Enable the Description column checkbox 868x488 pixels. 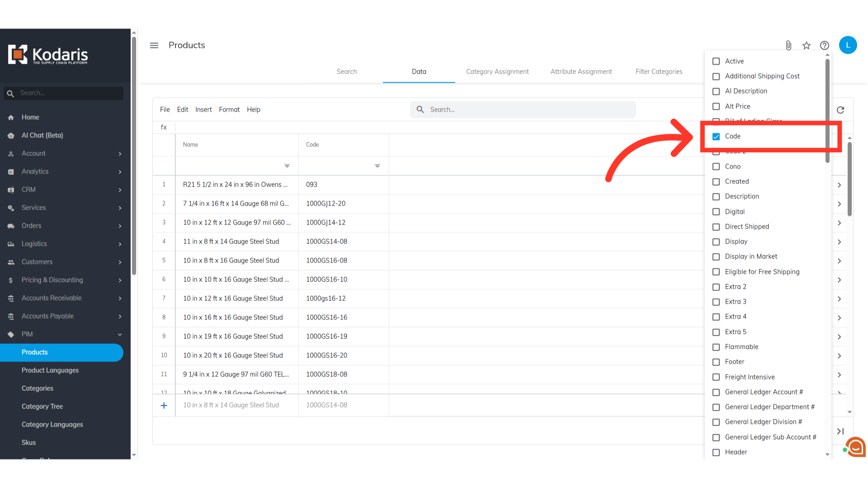(716, 197)
